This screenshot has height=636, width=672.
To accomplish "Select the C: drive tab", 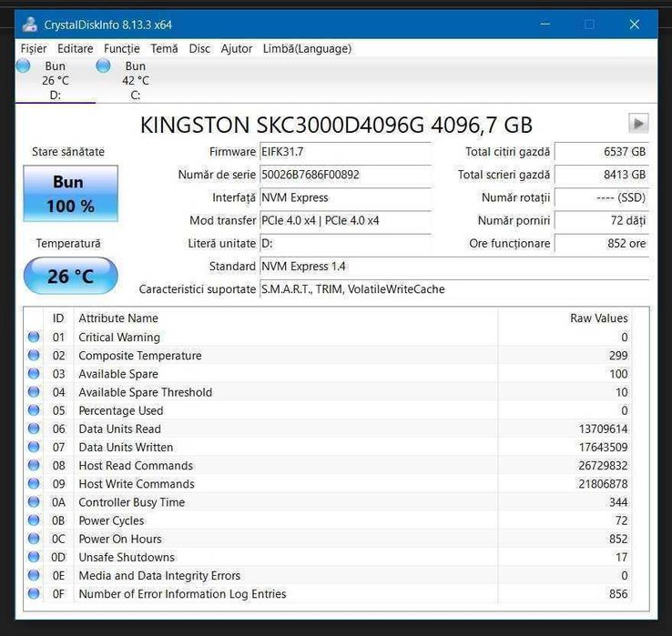I will pyautogui.click(x=136, y=80).
